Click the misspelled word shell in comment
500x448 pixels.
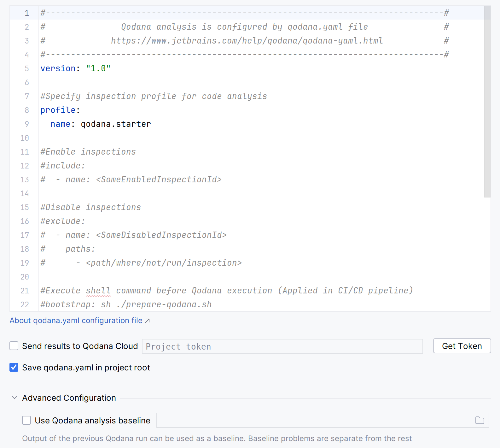coord(98,291)
